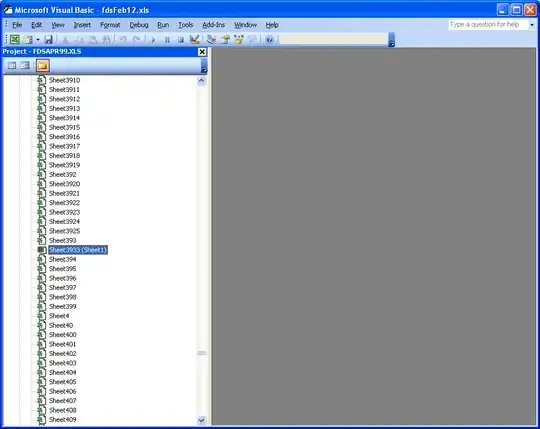Open the Insert object dropdown arrow
Viewport: 540px width, 429px height.
pos(38,40)
